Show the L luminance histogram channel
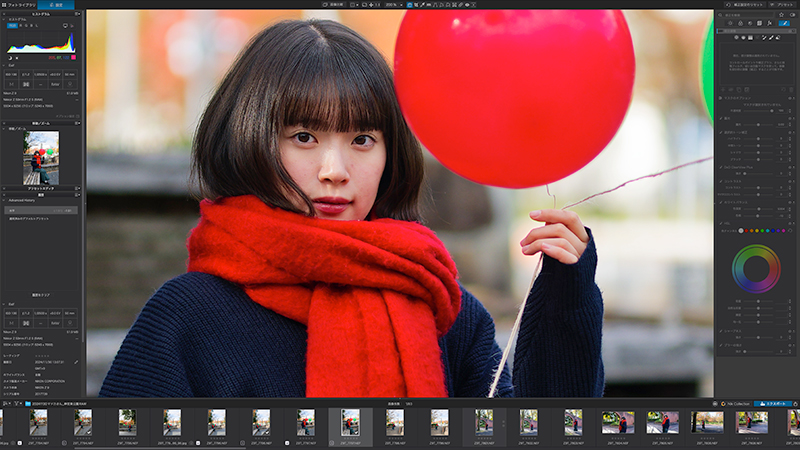 tap(37, 26)
